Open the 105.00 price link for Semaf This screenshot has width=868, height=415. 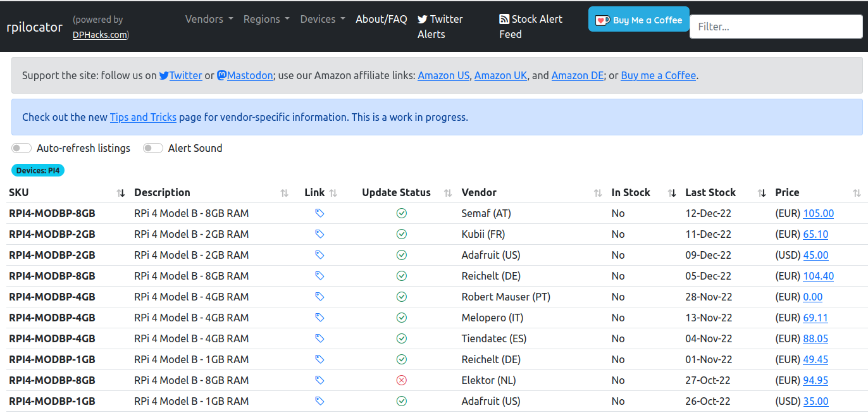819,213
